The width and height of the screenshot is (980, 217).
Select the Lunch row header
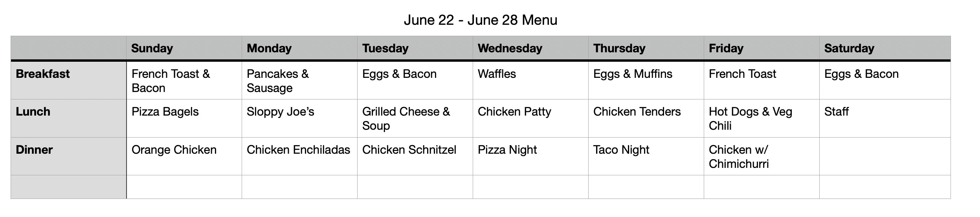68,118
